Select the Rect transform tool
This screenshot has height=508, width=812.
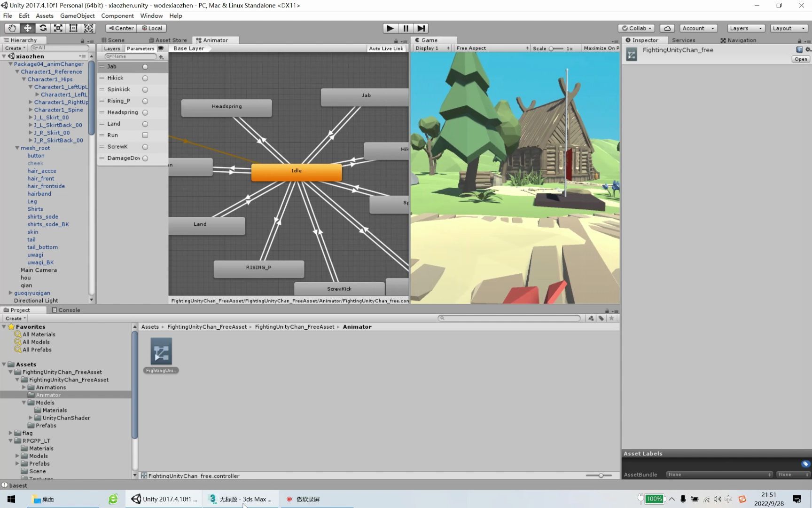(73, 28)
